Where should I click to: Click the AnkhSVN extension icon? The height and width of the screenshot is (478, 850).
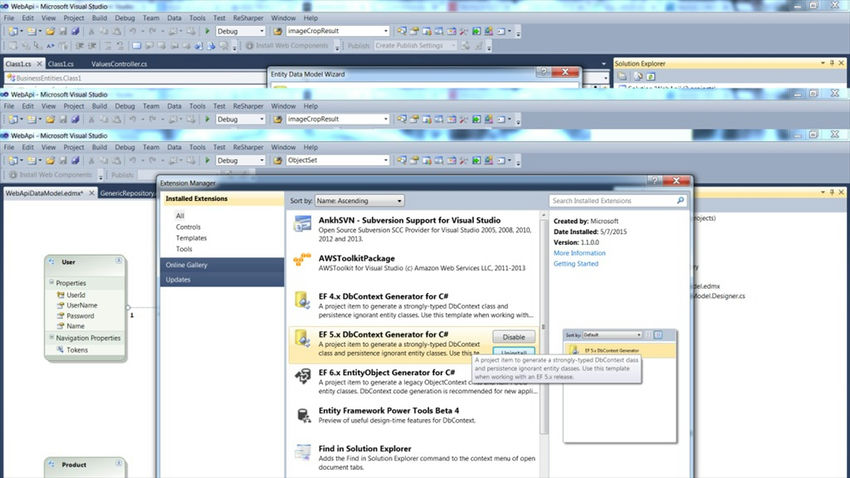click(x=302, y=224)
